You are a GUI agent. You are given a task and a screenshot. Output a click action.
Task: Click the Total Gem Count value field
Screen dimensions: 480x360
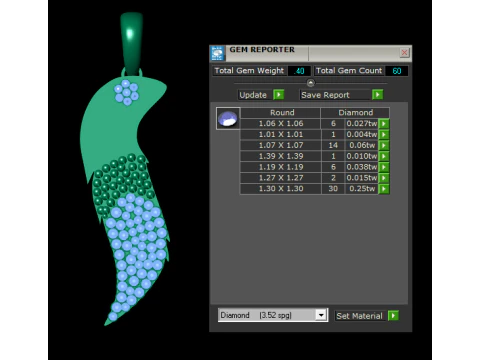[x=396, y=71]
